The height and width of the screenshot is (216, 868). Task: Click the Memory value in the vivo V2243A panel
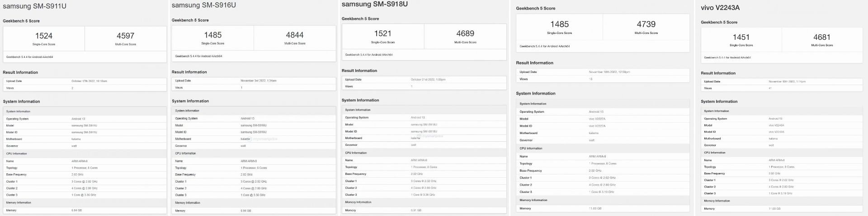point(774,209)
